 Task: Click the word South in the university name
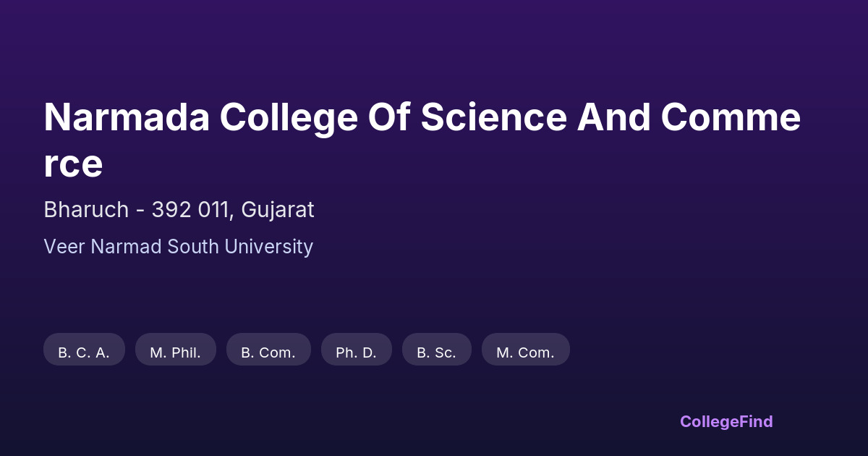coord(192,247)
